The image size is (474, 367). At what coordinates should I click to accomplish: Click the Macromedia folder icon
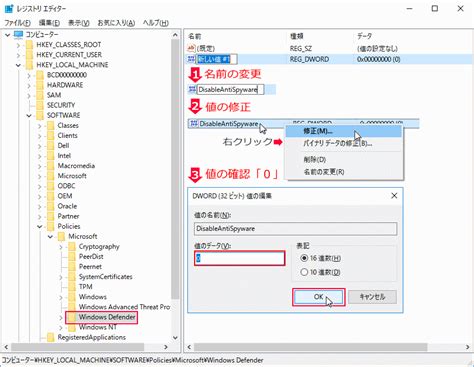[x=51, y=166]
